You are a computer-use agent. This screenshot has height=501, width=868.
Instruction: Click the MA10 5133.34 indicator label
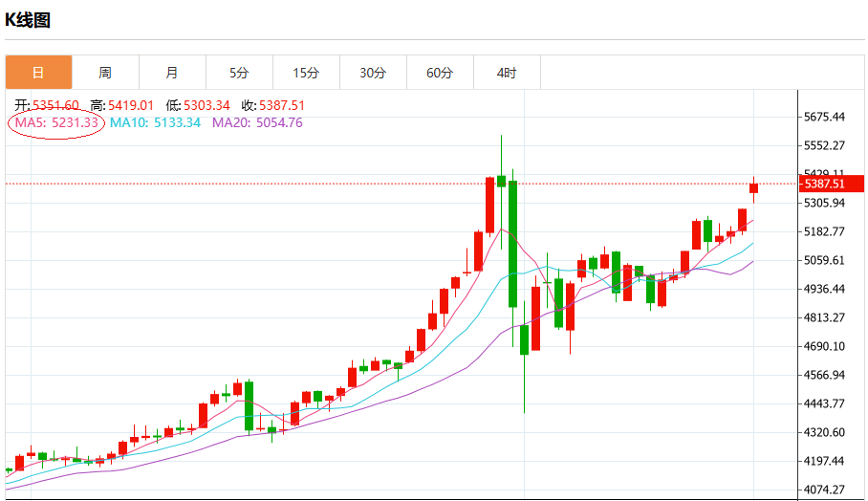(155, 122)
